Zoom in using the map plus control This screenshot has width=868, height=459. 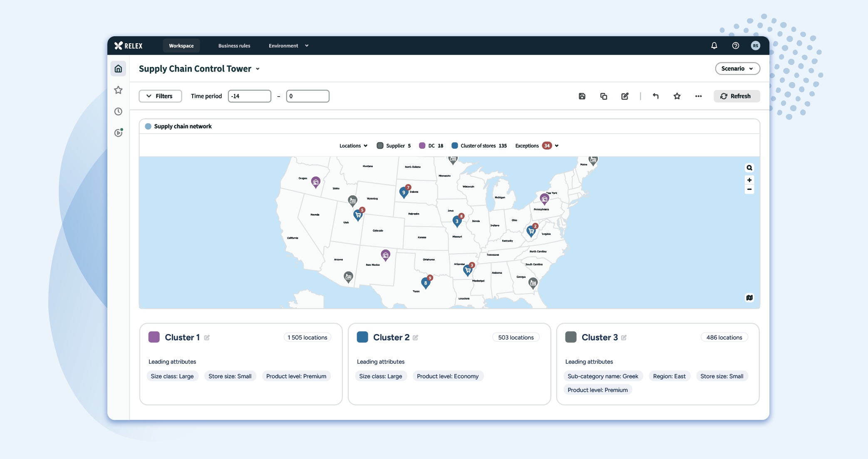749,180
